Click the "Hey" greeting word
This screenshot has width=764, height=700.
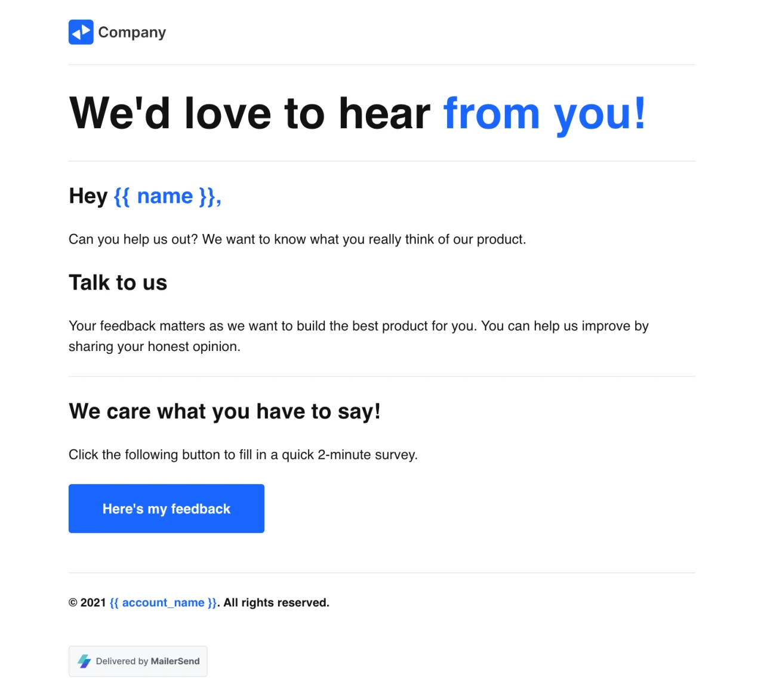pyautogui.click(x=88, y=196)
